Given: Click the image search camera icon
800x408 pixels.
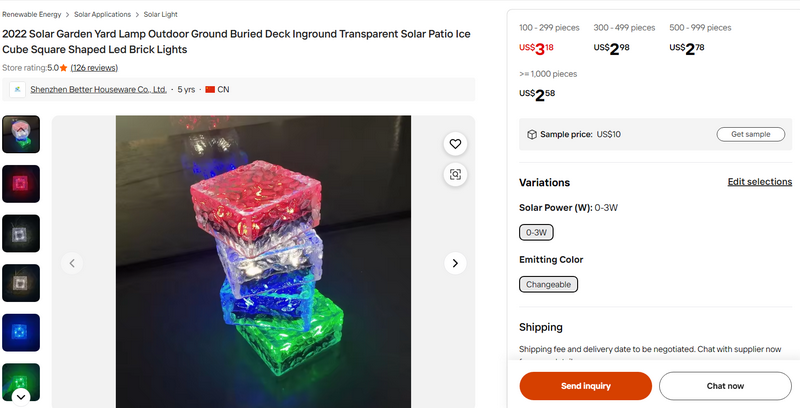Looking at the screenshot, I should 455,174.
